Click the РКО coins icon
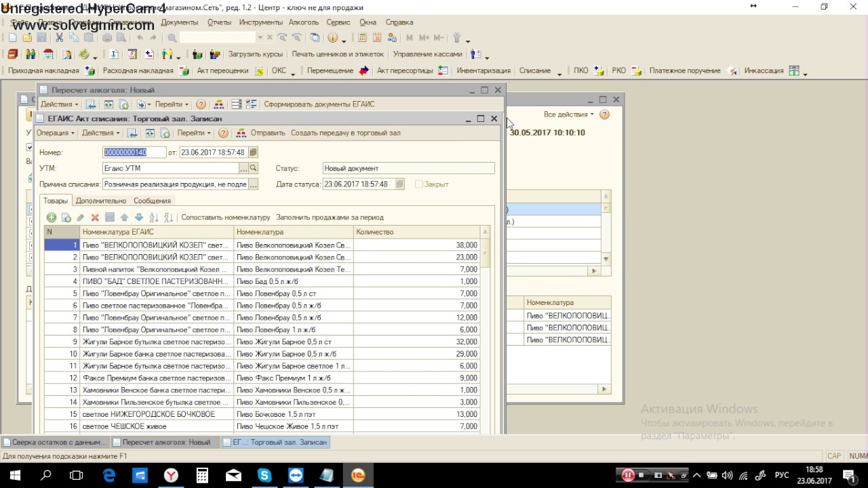Screen dimensions: 868x488 (x=636, y=70)
